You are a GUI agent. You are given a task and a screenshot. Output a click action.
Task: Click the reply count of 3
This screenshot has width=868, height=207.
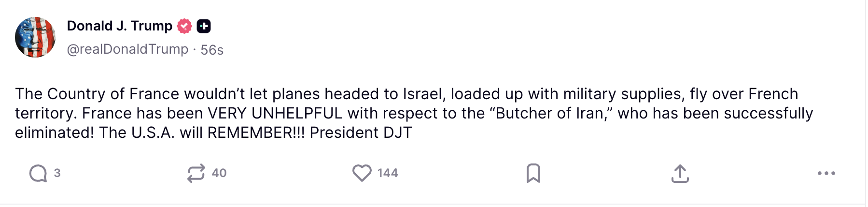click(57, 173)
